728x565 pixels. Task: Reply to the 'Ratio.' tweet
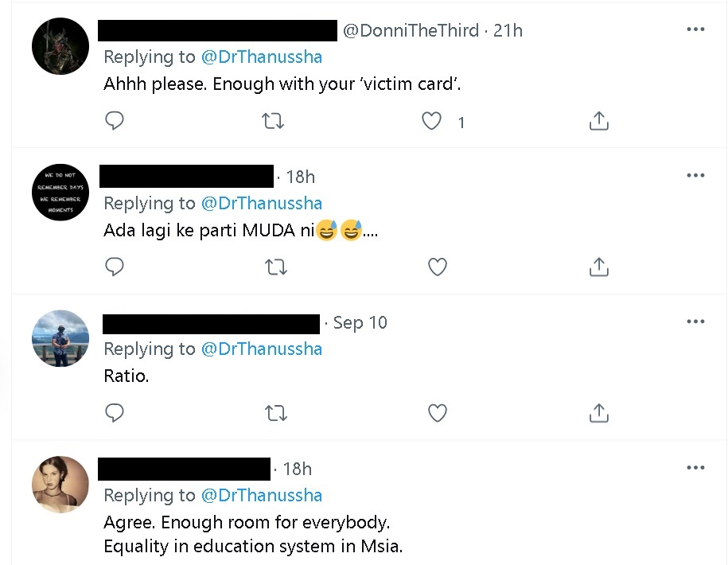click(115, 412)
